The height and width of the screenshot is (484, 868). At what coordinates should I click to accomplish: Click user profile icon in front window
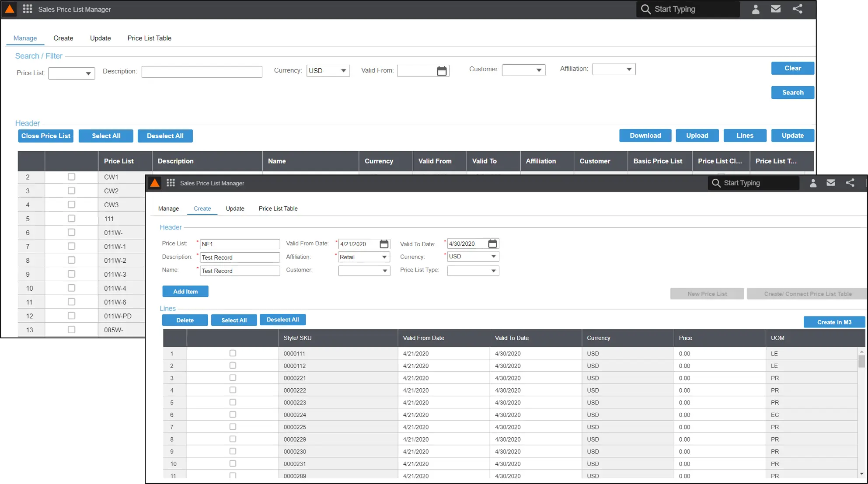click(813, 183)
